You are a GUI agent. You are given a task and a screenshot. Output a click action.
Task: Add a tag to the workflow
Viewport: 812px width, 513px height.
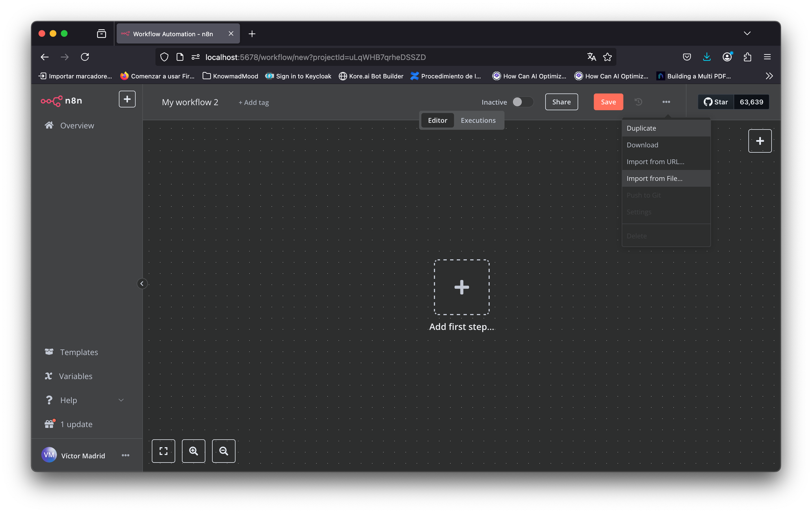(x=254, y=102)
